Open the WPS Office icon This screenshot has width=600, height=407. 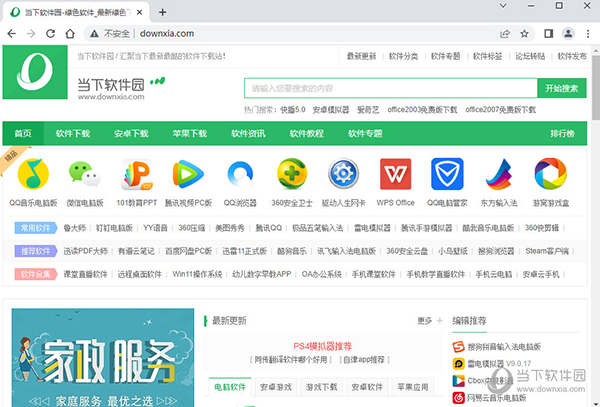click(x=395, y=174)
